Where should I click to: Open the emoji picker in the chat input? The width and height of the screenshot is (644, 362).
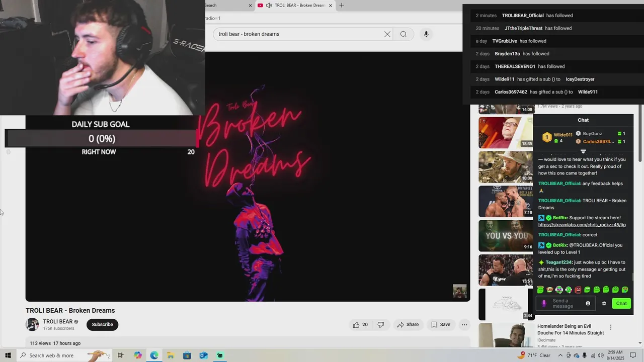coord(588,303)
